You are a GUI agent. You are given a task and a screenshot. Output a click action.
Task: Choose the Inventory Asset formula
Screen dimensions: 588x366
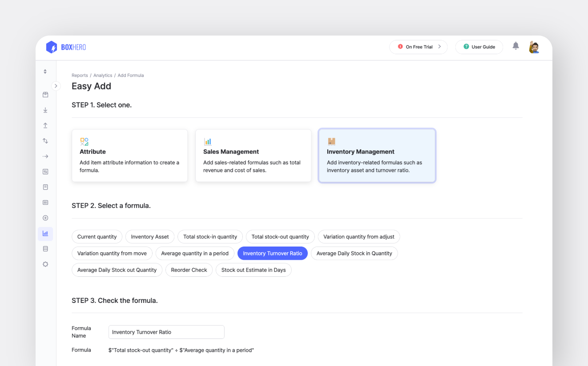pyautogui.click(x=150, y=237)
